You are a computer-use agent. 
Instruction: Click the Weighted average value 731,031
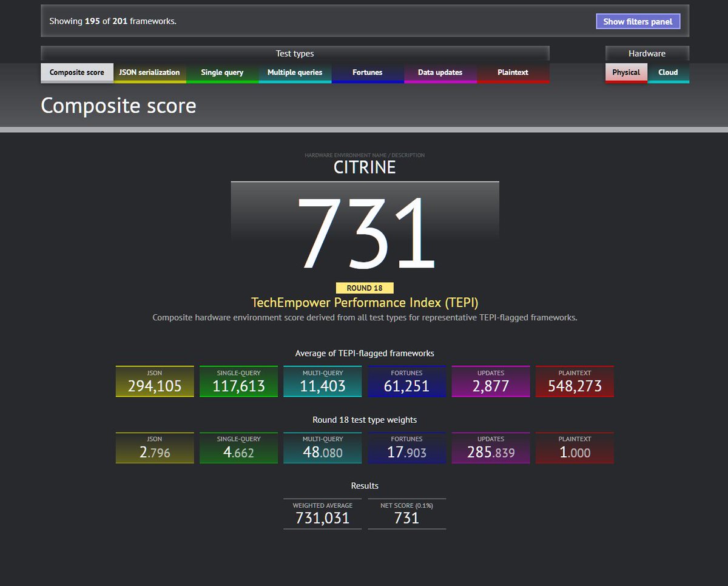point(323,518)
